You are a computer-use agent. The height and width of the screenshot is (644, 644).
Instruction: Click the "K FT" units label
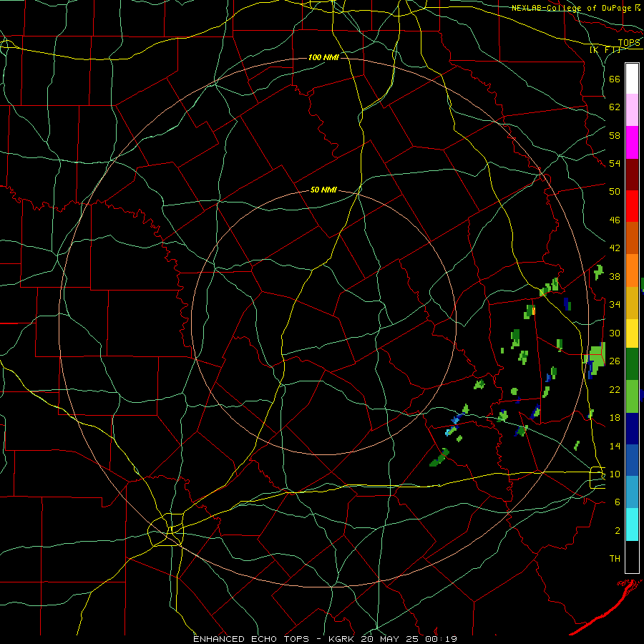click(x=605, y=50)
